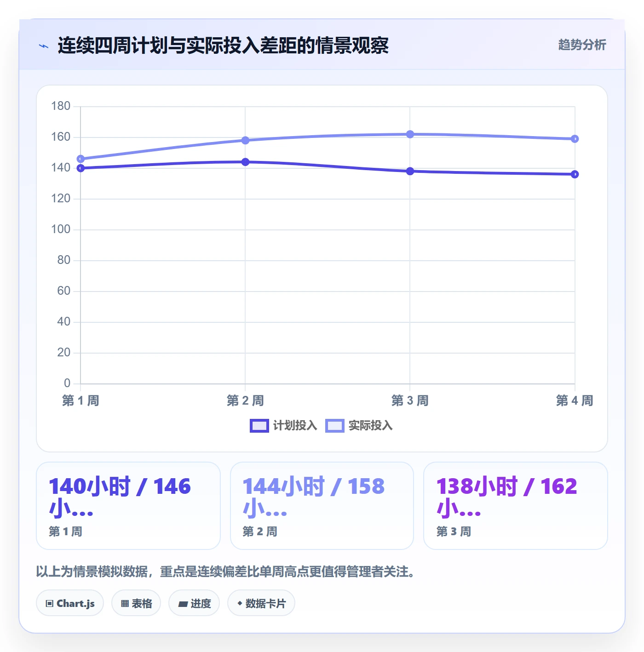Click the card title 连续四周计划与实际投入差距的情景观察

click(223, 46)
